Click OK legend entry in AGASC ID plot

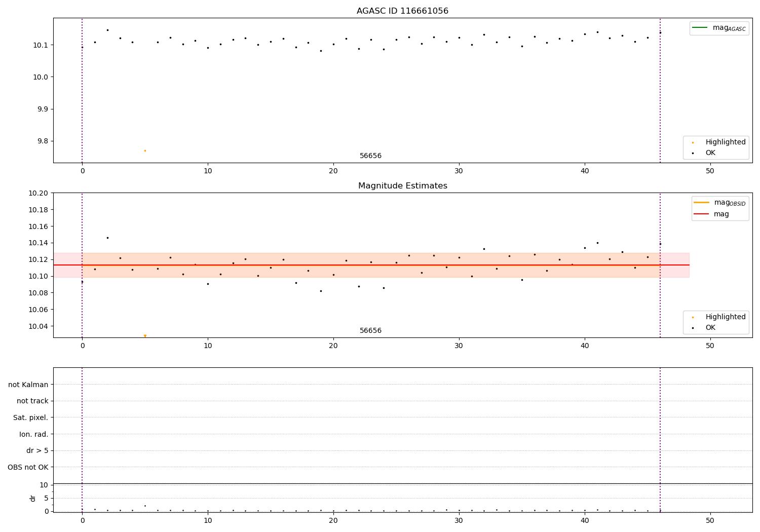click(704, 153)
